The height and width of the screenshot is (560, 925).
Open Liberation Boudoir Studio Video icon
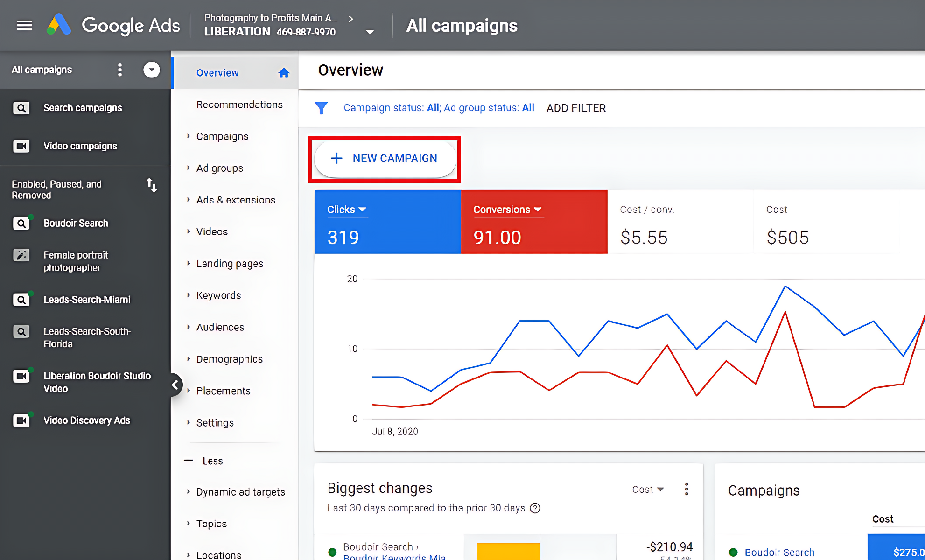click(x=21, y=376)
